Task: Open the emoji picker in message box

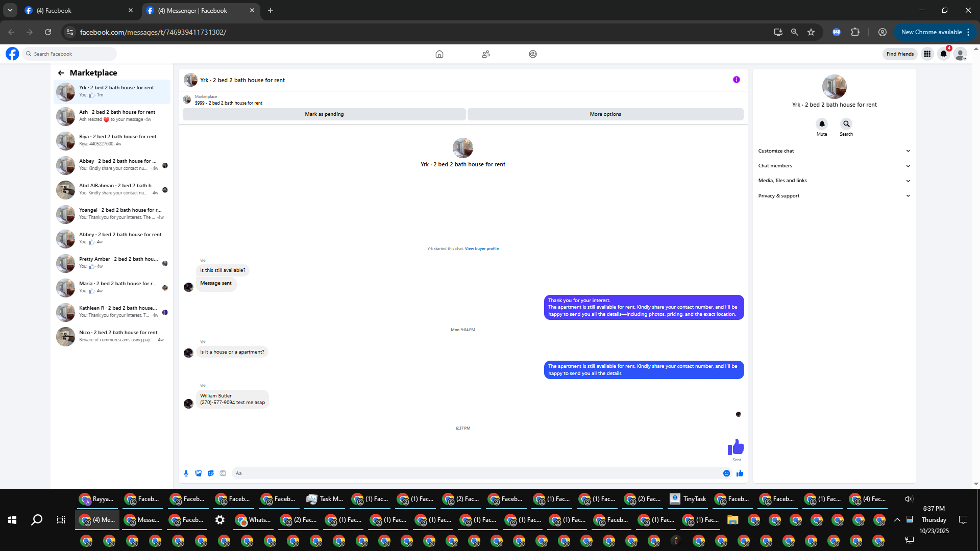Action: pyautogui.click(x=726, y=473)
